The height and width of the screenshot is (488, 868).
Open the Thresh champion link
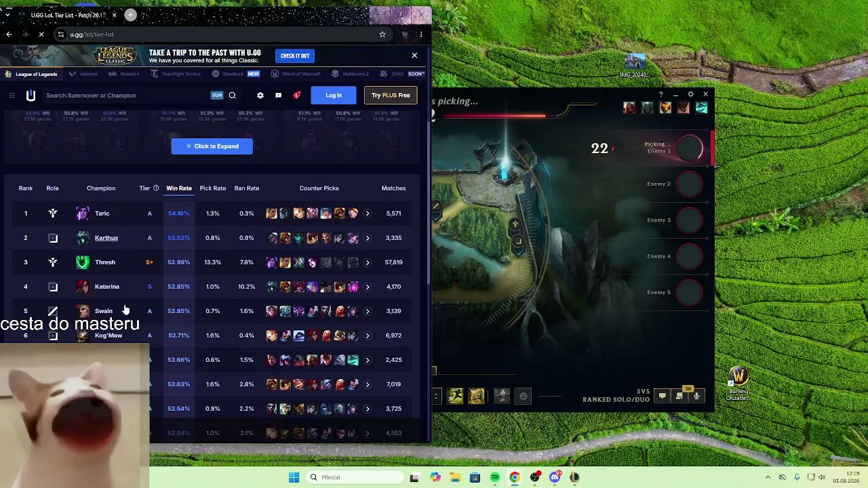tap(105, 262)
